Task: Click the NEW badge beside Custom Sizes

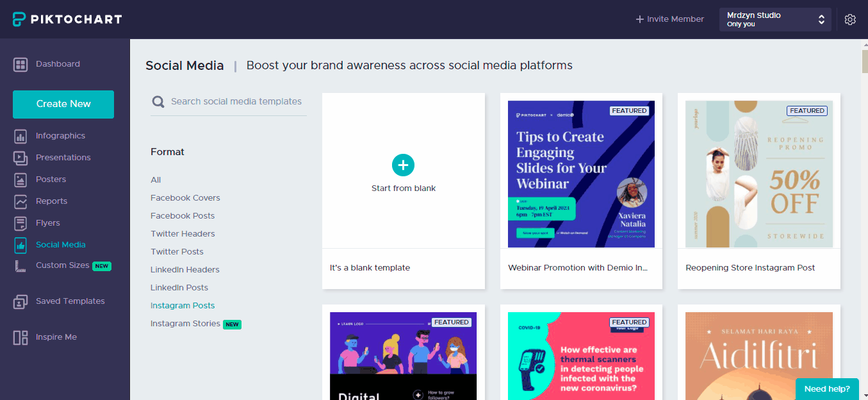Action: pyautogui.click(x=102, y=266)
